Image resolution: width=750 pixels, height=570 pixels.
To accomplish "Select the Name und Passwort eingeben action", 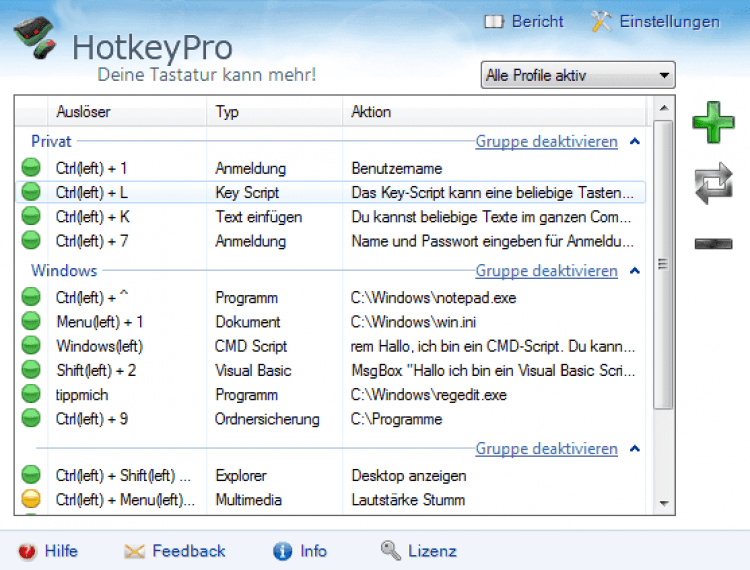I will [493, 241].
